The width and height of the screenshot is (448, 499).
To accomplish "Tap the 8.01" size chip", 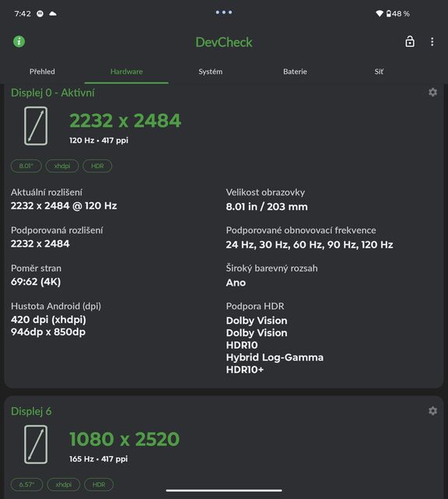I will coord(26,166).
